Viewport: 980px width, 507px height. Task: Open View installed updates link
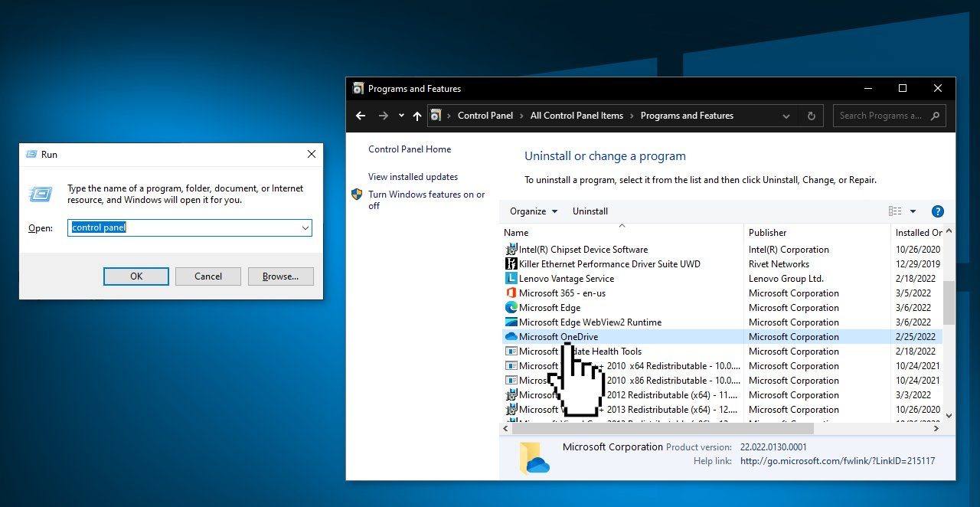coord(413,177)
